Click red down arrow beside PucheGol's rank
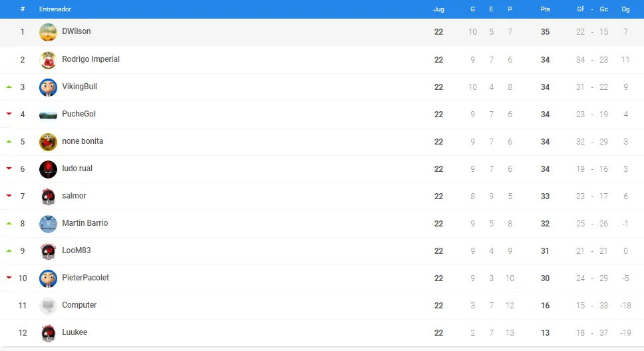The width and height of the screenshot is (644, 351). (x=9, y=114)
